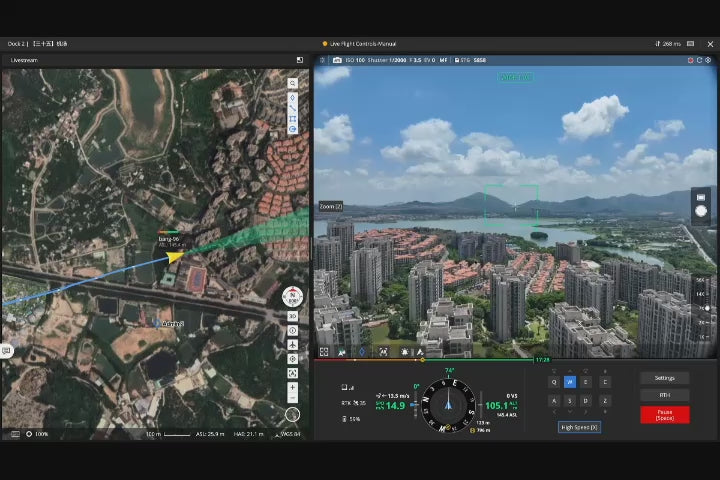Click the map search icon
Image resolution: width=720 pixels, height=480 pixels.
(292, 83)
